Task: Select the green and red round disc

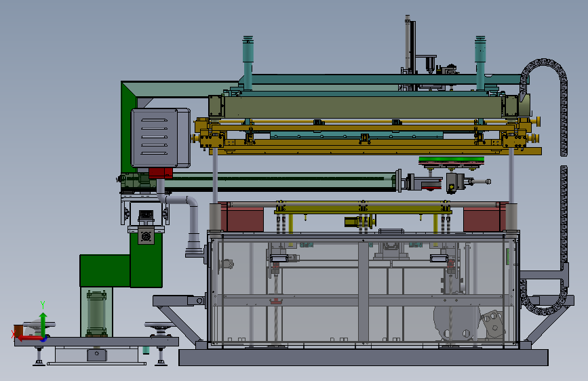Action: (x=451, y=161)
